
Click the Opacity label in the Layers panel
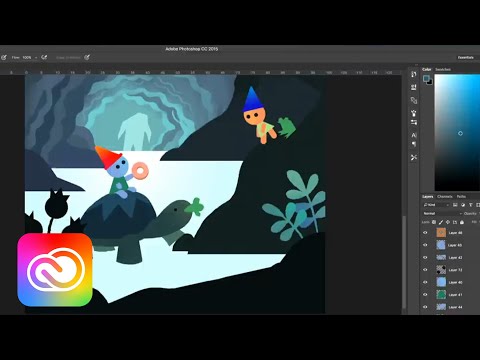pos(470,213)
